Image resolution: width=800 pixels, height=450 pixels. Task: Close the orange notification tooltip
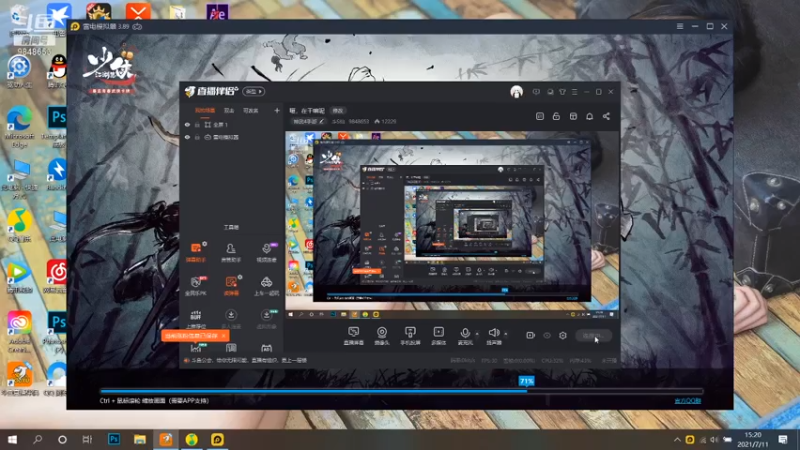[x=224, y=336]
